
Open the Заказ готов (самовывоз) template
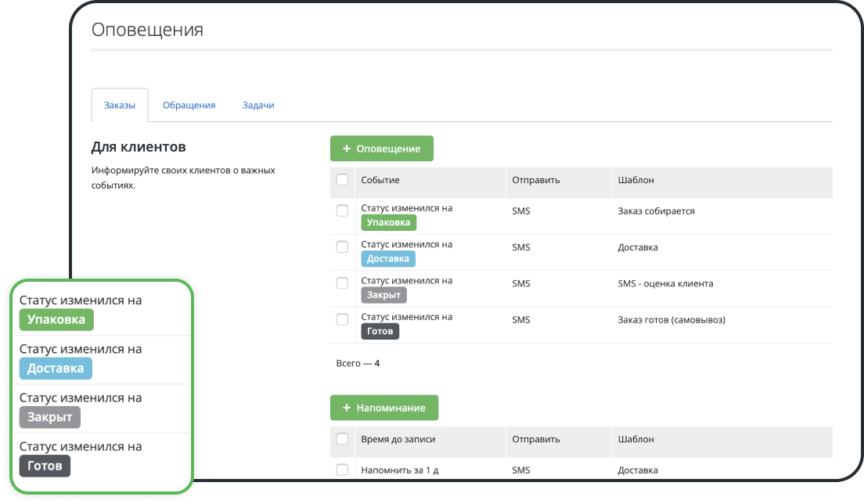coord(671,319)
